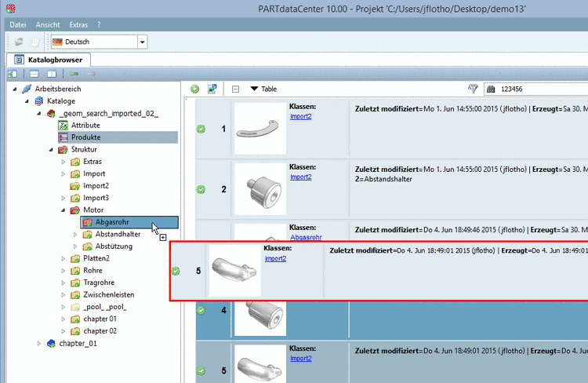The image size is (588, 383).
Task: Open the bracket thumbnail of product 1
Action: [x=260, y=129]
